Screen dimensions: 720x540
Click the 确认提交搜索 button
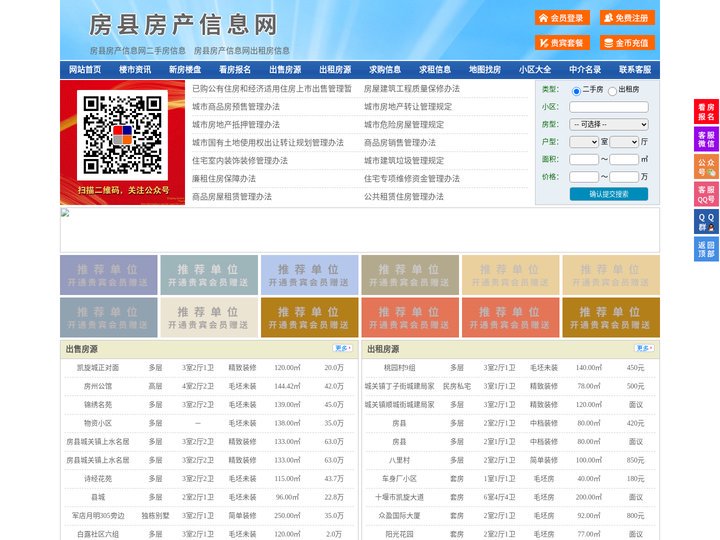point(609,194)
